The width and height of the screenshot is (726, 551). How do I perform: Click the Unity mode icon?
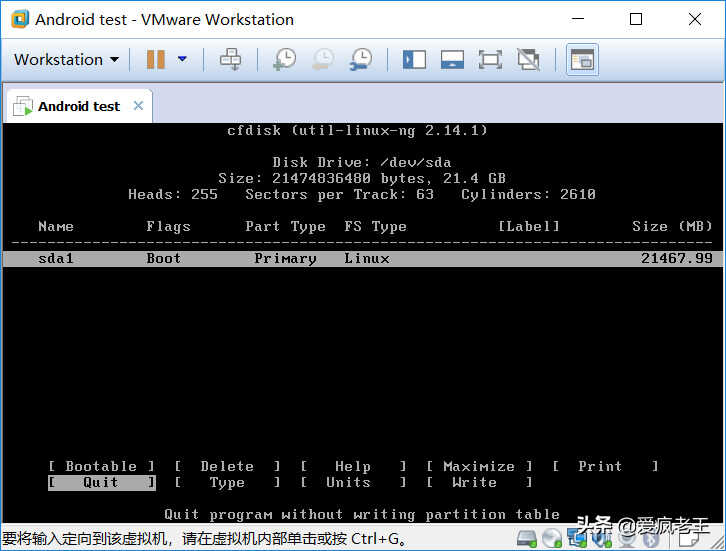point(528,60)
